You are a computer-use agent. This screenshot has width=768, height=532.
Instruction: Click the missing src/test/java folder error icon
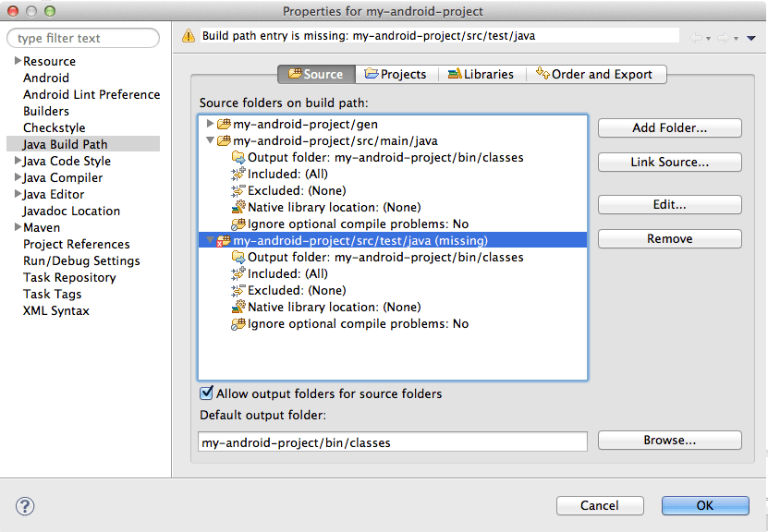pyautogui.click(x=224, y=241)
